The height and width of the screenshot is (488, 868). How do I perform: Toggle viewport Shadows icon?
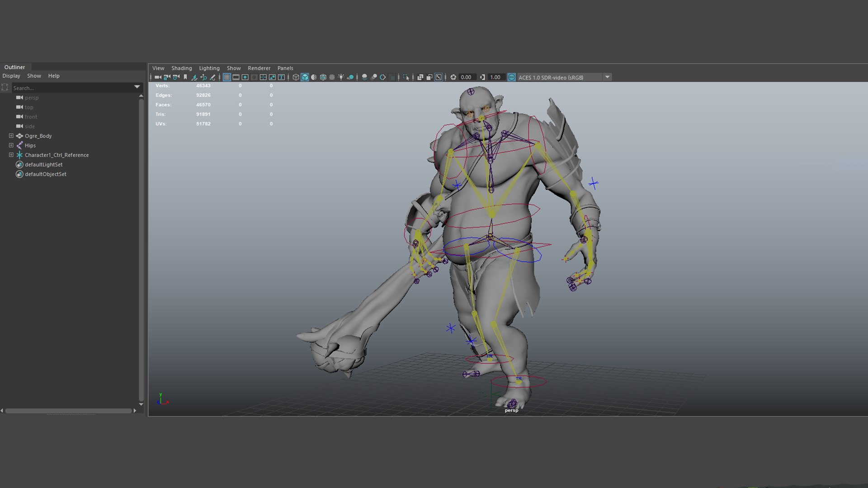click(x=350, y=77)
